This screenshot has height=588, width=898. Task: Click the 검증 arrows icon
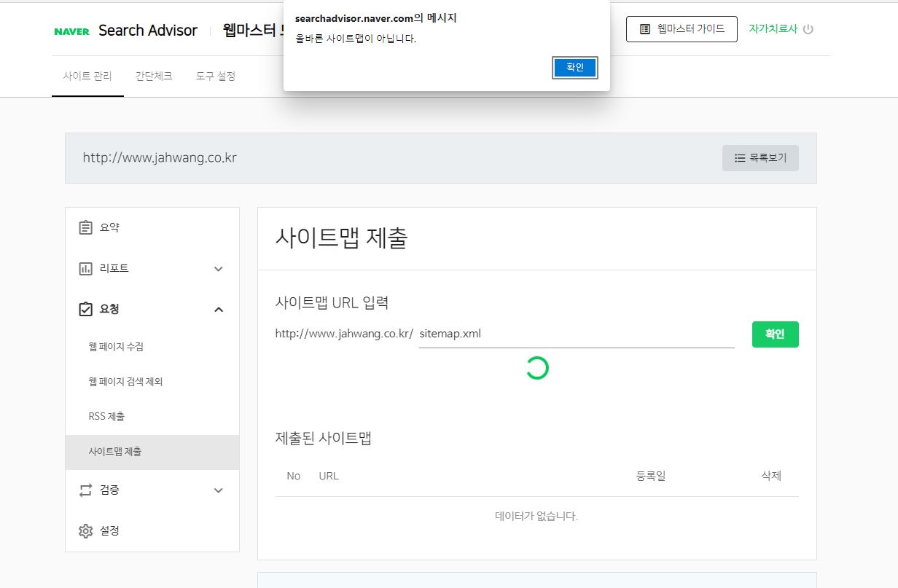pyautogui.click(x=85, y=490)
